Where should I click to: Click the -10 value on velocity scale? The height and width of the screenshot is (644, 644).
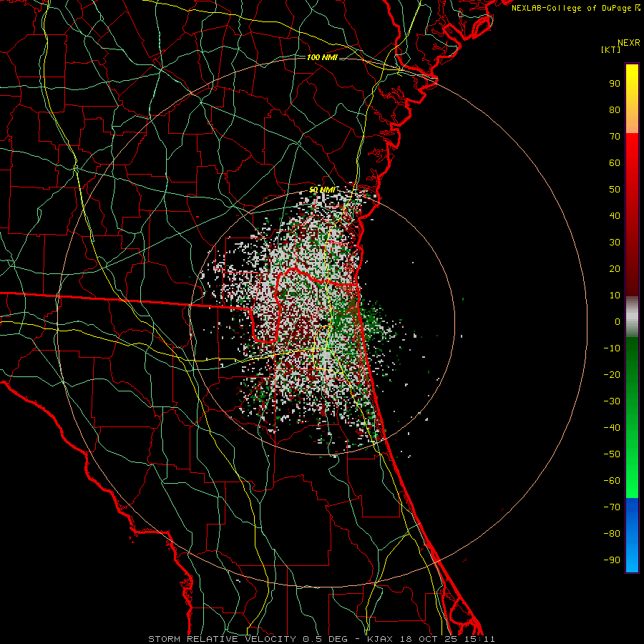tap(612, 348)
